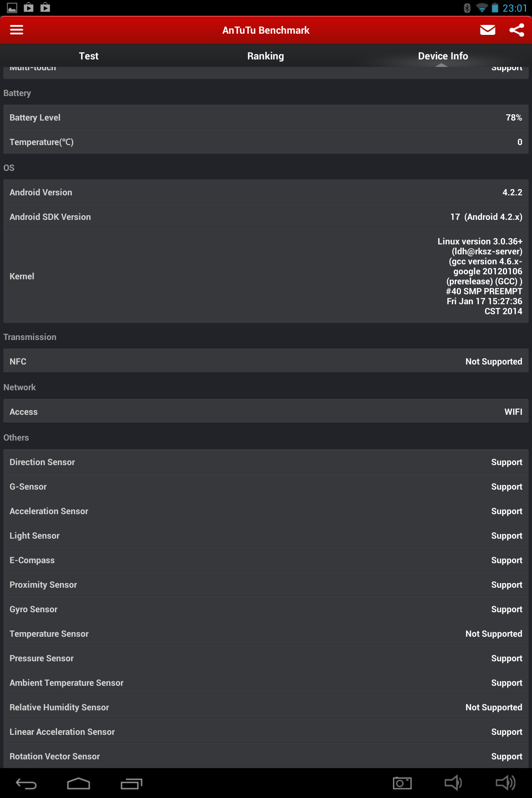The image size is (532, 798).
Task: Tap the mail envelope icon
Action: 487,30
